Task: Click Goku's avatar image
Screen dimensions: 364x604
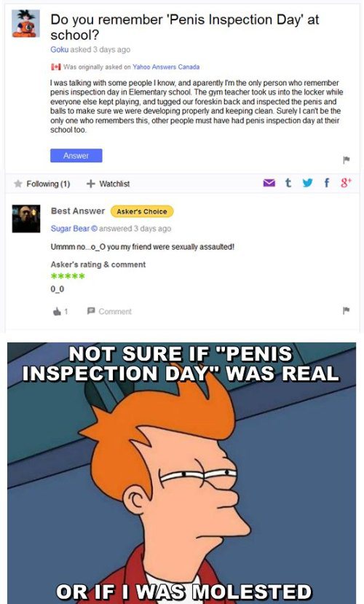Action: click(x=25, y=24)
